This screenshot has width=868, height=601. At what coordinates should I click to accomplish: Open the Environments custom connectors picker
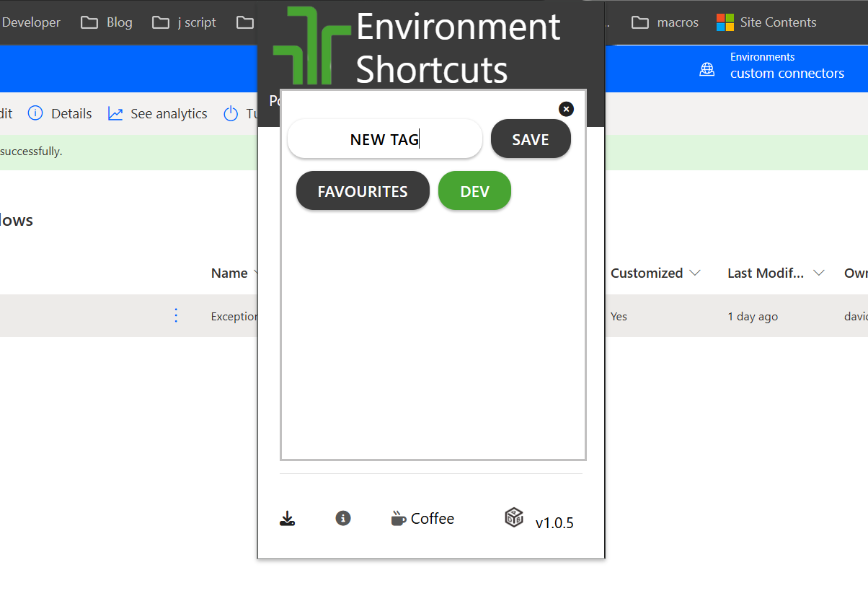click(771, 66)
